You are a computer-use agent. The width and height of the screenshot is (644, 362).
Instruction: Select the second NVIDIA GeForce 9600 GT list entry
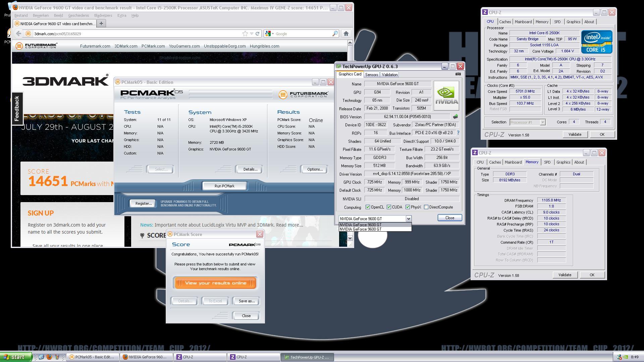[x=375, y=229]
